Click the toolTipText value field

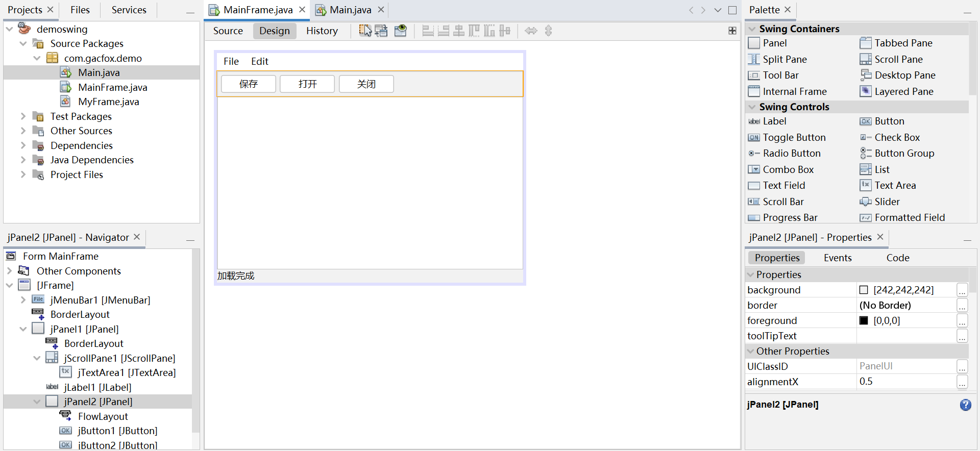point(906,336)
